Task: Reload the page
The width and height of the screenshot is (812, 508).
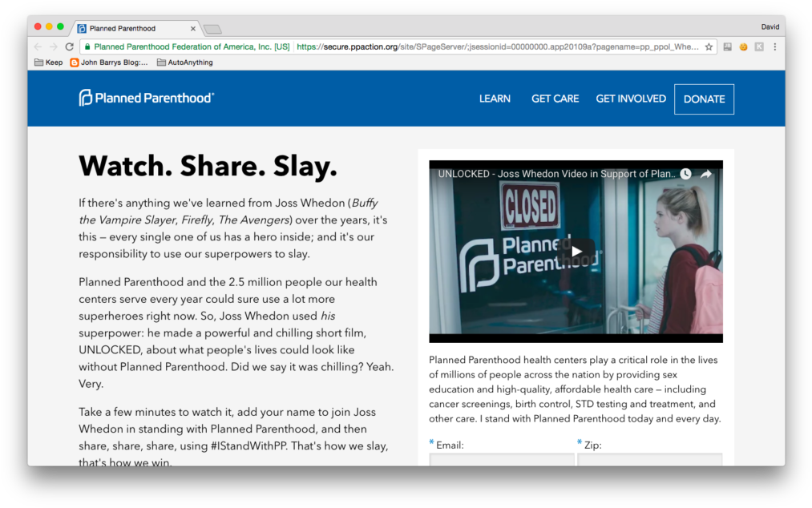Action: (x=68, y=46)
